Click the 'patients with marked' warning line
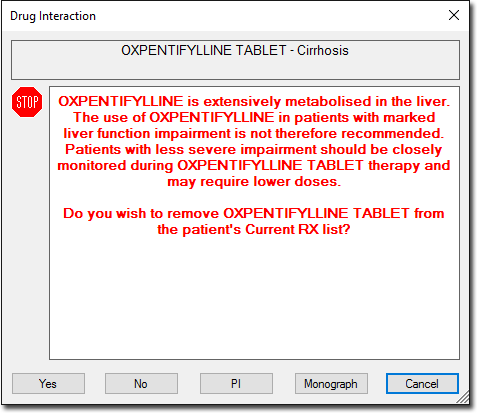Screen dimensions: 477x413 tap(254, 117)
